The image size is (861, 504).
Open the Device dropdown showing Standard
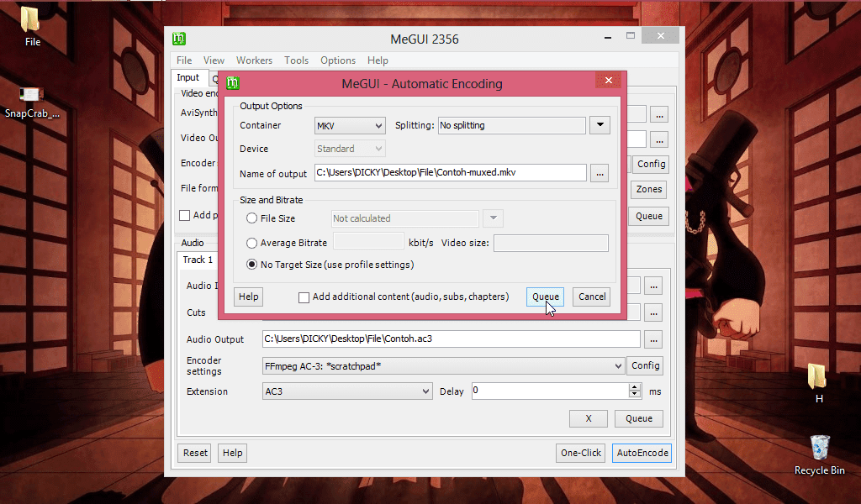tap(350, 149)
